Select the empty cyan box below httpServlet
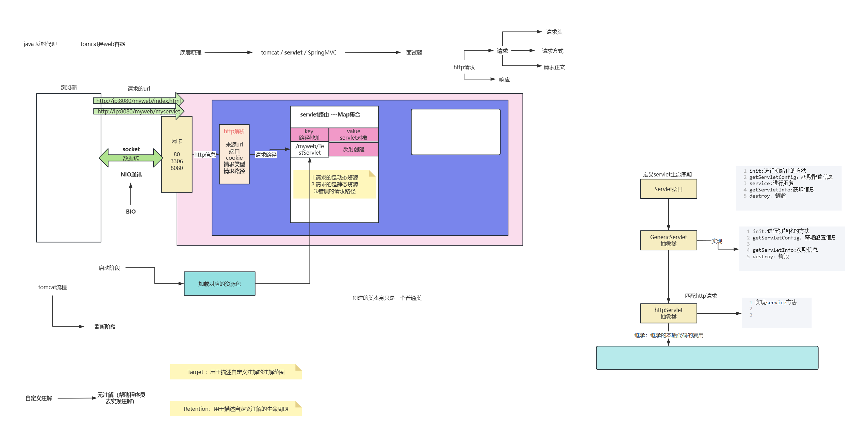 pyautogui.click(x=707, y=358)
